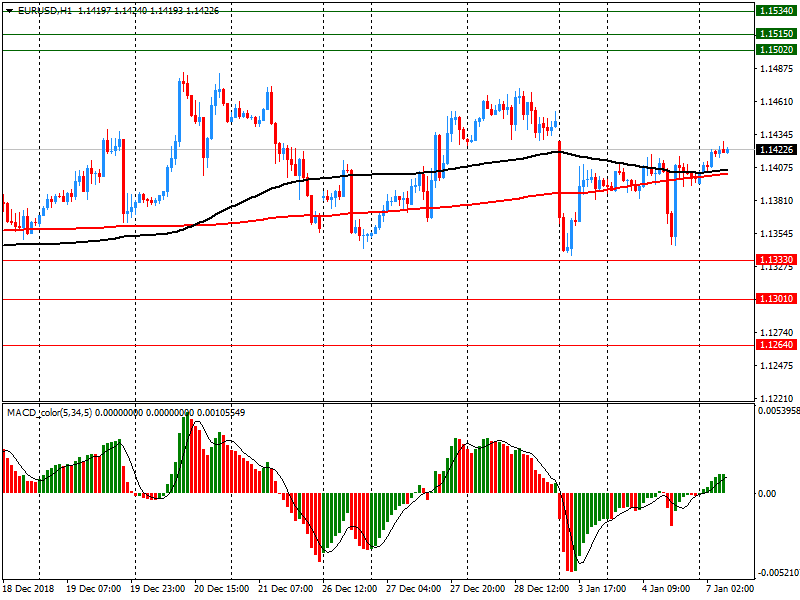The image size is (800, 600).
Task: Click the MACD_color(5,34,5) indicator label
Action: coord(48,412)
